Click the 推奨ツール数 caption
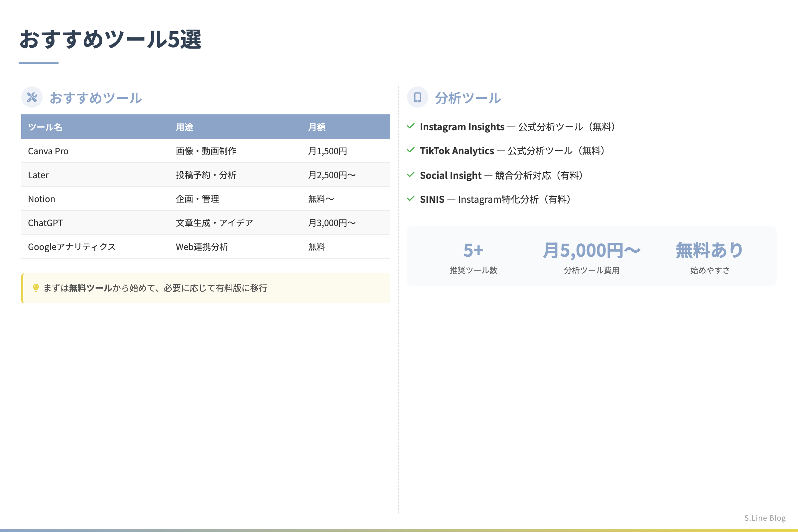This screenshot has width=798, height=532. coord(473,270)
